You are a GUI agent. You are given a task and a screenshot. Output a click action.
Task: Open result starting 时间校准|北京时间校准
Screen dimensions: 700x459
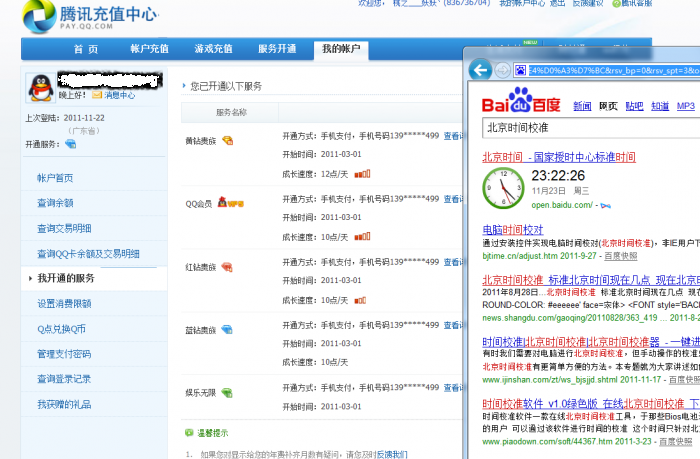591,342
